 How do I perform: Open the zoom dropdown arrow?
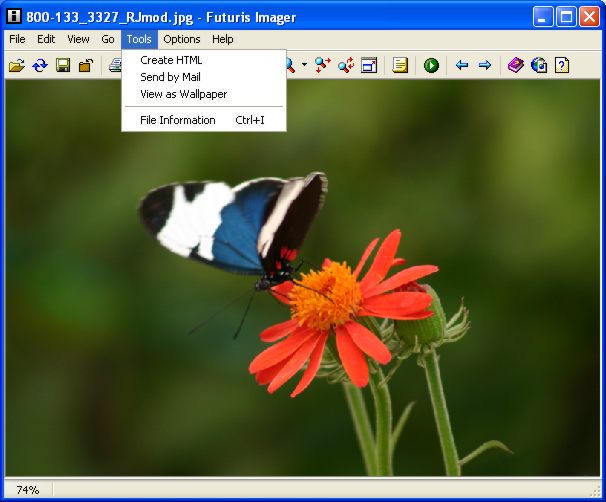[x=305, y=65]
